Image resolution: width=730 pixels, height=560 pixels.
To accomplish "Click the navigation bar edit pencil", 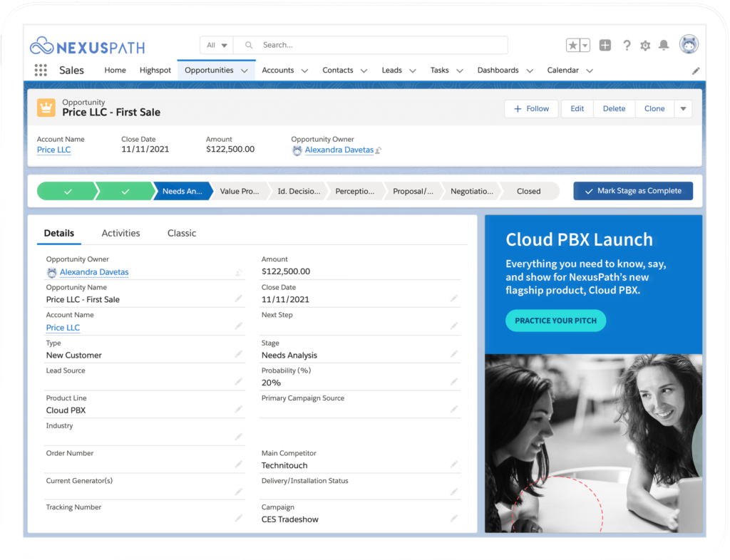I will [x=696, y=71].
